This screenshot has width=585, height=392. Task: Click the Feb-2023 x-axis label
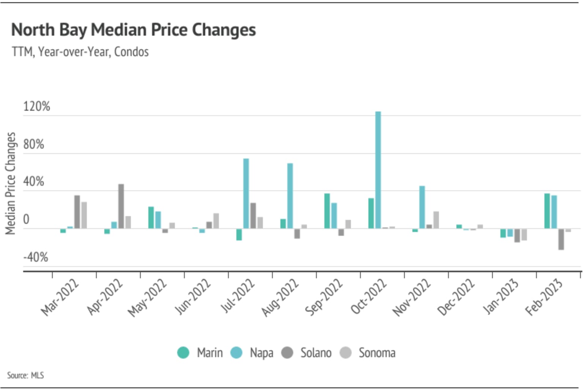[x=544, y=297]
